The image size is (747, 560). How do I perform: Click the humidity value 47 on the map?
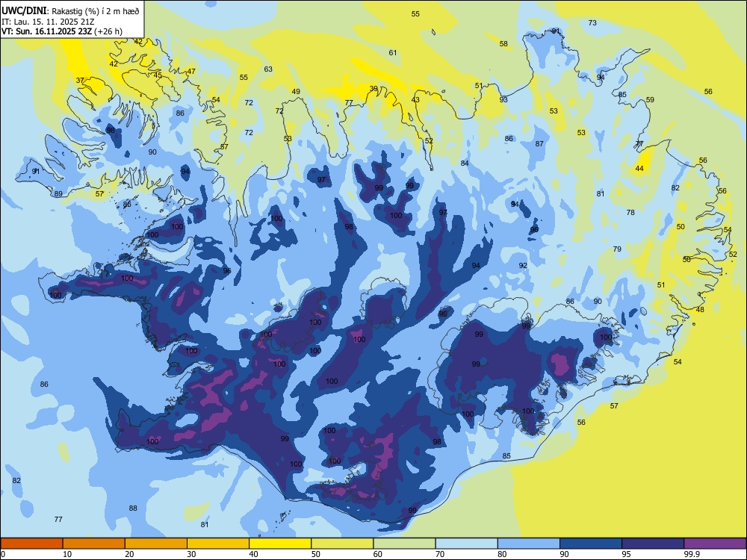point(191,72)
